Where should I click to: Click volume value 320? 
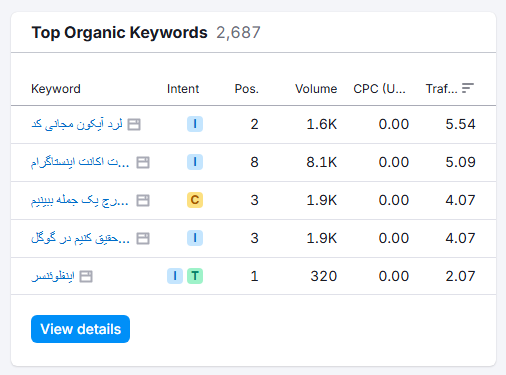324,276
